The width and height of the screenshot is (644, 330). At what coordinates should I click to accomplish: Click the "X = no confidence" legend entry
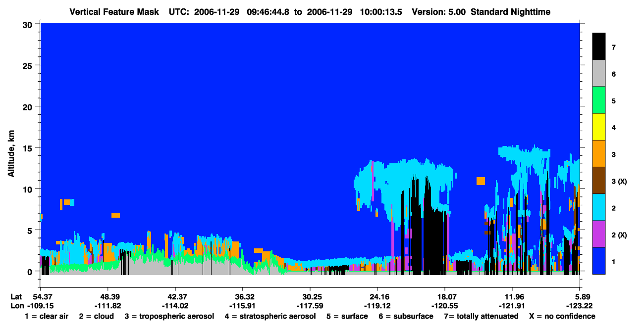click(x=562, y=316)
